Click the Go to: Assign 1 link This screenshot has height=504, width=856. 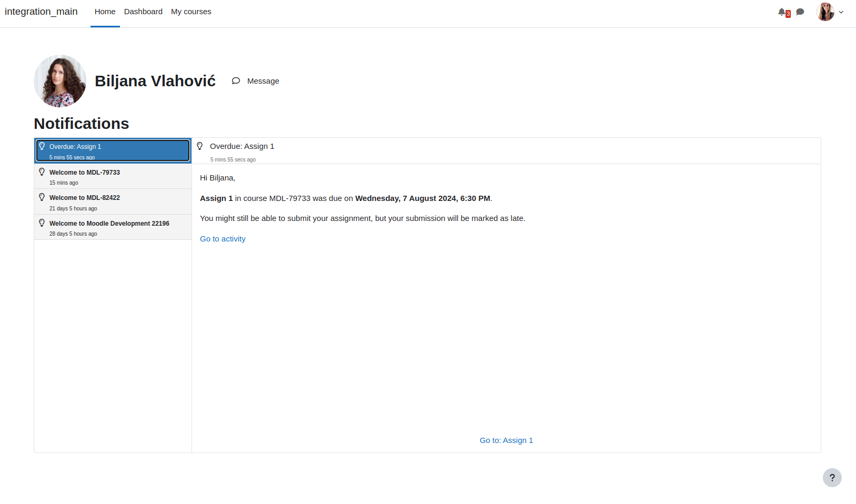tap(506, 440)
